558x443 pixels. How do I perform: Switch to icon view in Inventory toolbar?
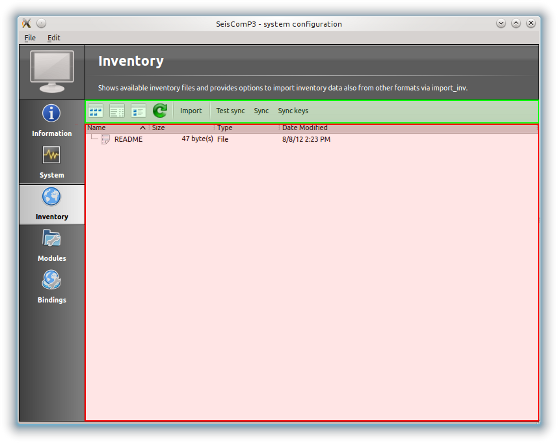[x=96, y=111]
